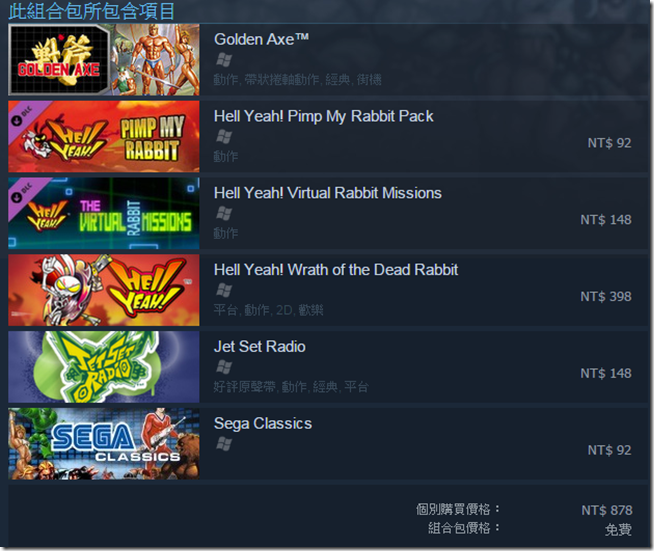The width and height of the screenshot is (654, 551).
Task: Open Hell Yeah! Virtual Rabbit Missions title
Action: [328, 193]
